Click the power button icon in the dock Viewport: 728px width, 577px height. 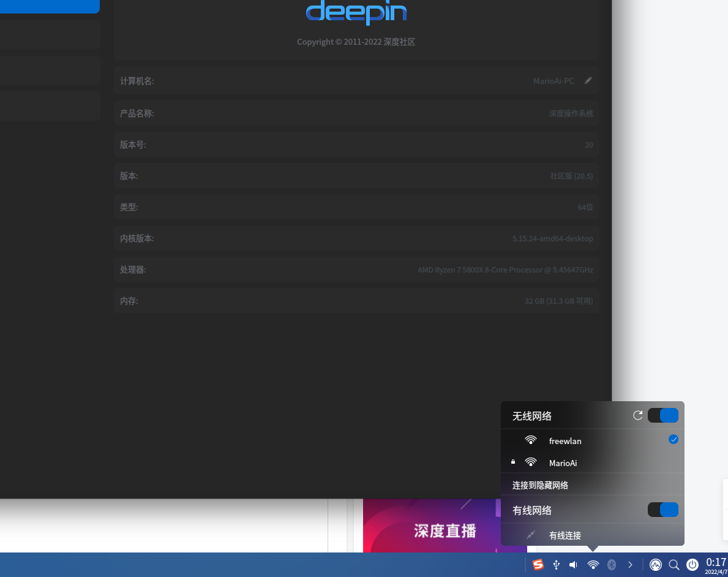692,565
